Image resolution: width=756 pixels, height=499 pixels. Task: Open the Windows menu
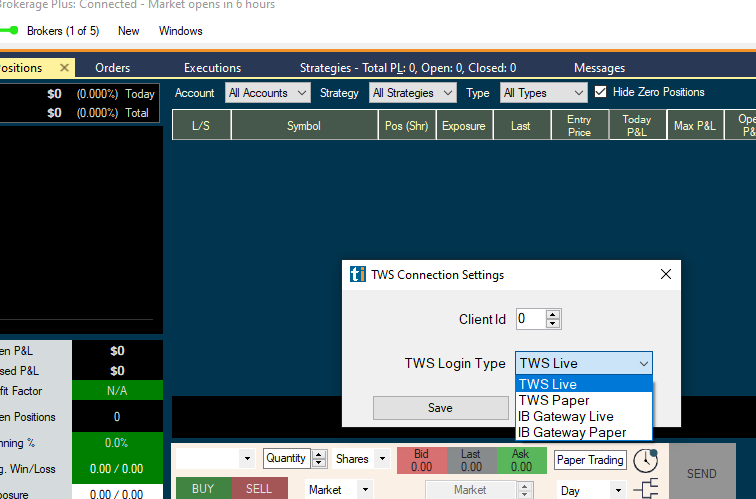point(180,31)
